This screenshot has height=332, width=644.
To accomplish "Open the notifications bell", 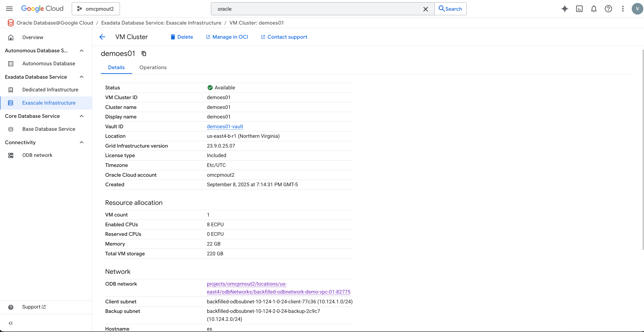I will point(594,9).
